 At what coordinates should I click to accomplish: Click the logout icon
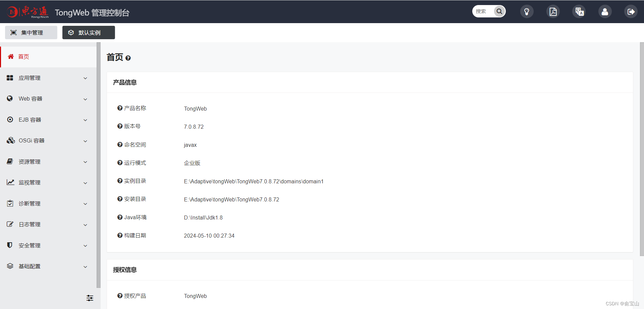pos(631,12)
